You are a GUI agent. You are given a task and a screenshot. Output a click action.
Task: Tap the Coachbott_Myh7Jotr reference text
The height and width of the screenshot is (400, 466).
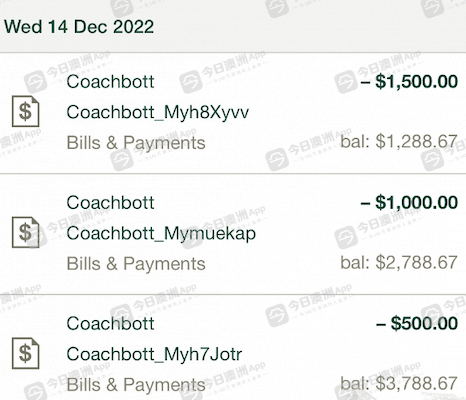[154, 354]
